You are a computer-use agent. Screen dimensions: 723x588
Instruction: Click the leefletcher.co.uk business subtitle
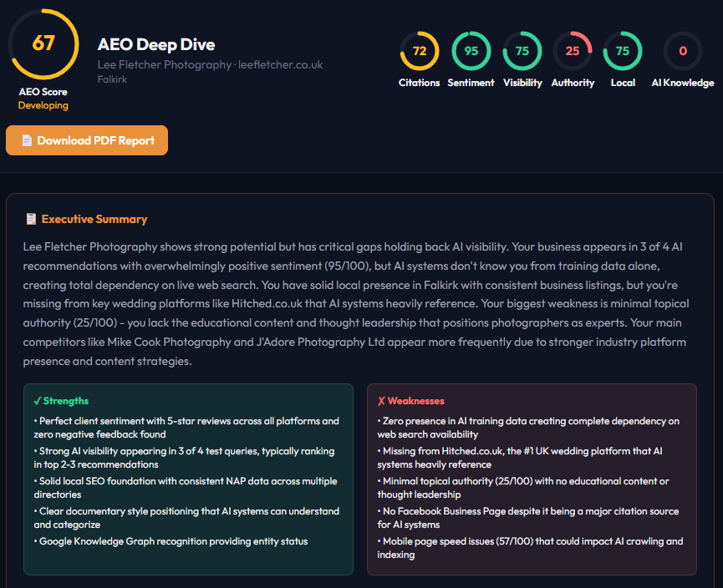[211, 64]
